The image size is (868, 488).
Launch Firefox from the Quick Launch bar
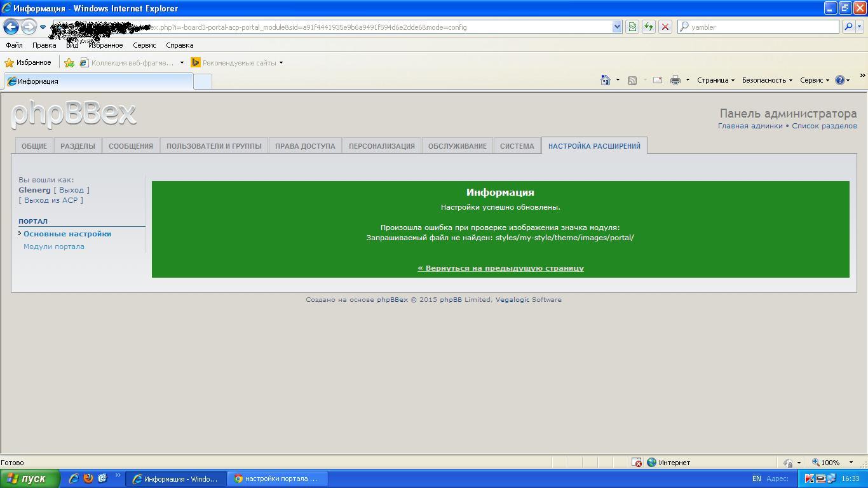[88, 478]
